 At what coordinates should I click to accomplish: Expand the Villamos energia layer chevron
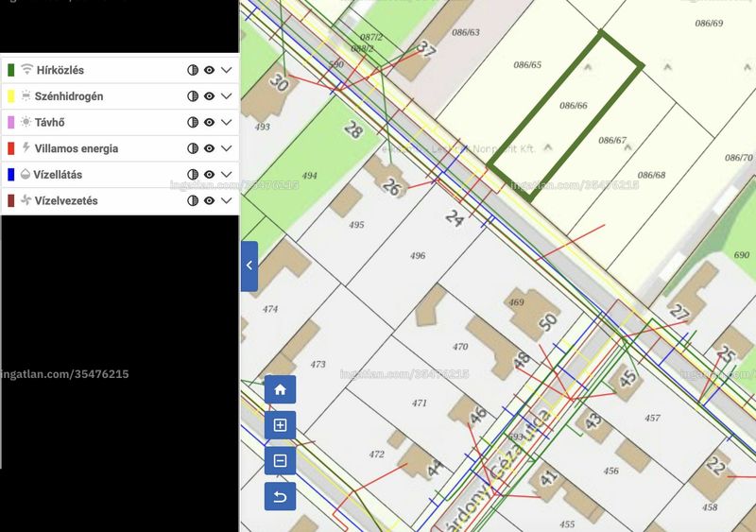[x=227, y=148]
